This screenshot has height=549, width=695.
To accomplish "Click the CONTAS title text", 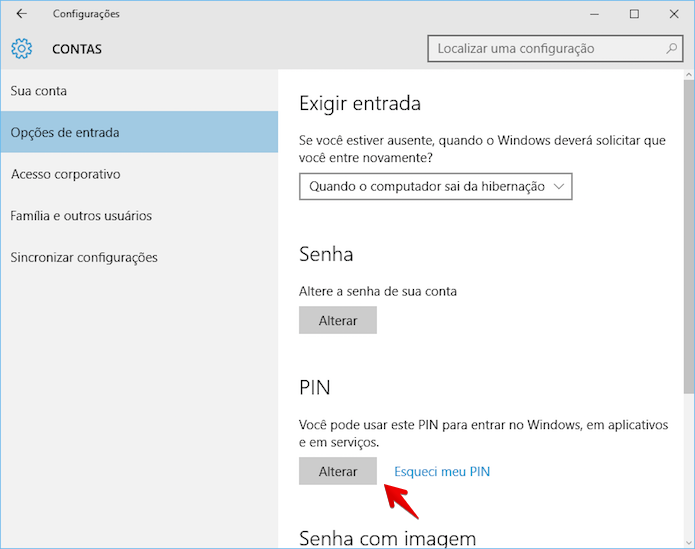I will coord(77,49).
